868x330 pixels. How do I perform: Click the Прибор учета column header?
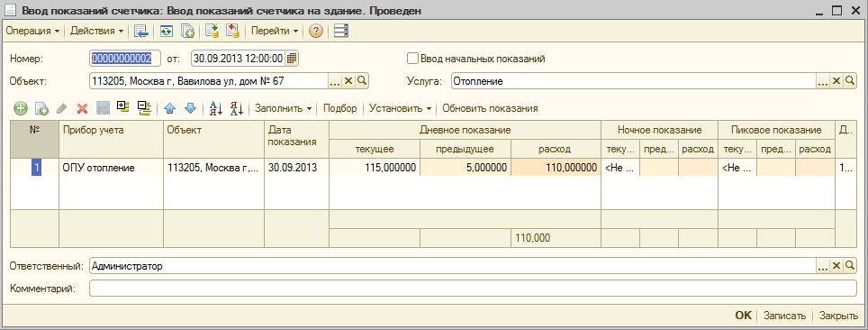click(x=111, y=139)
